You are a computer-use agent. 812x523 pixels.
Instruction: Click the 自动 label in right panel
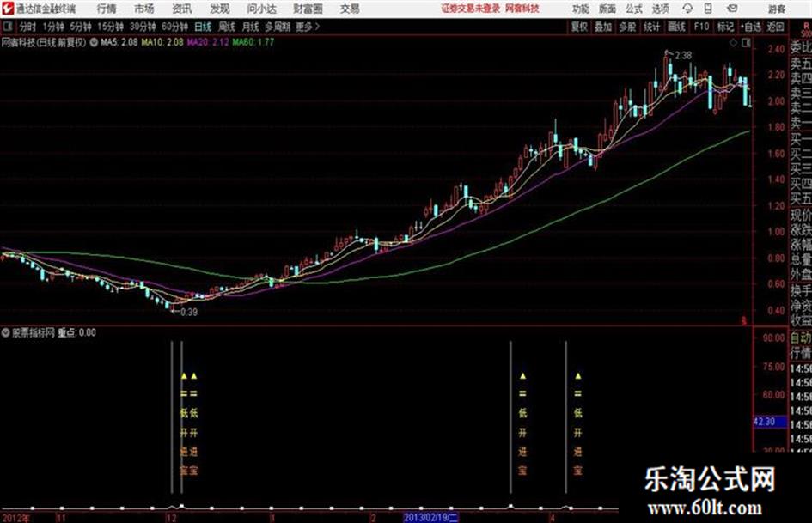[801, 338]
